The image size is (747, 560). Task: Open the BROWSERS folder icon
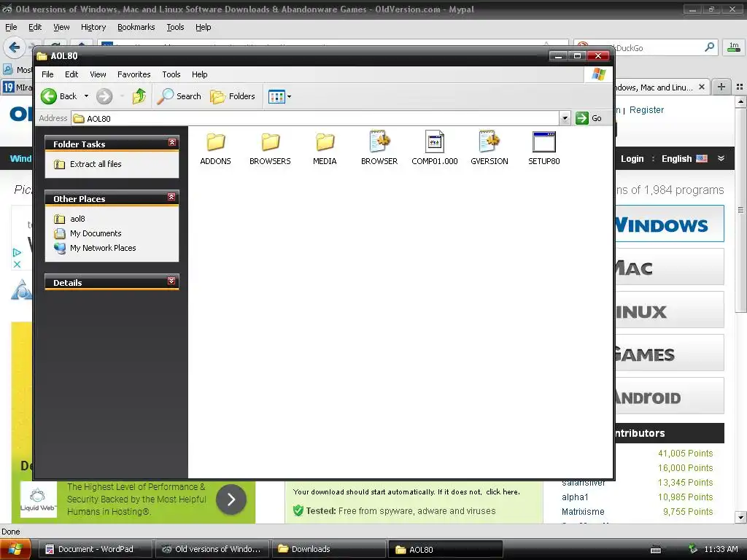coord(270,142)
